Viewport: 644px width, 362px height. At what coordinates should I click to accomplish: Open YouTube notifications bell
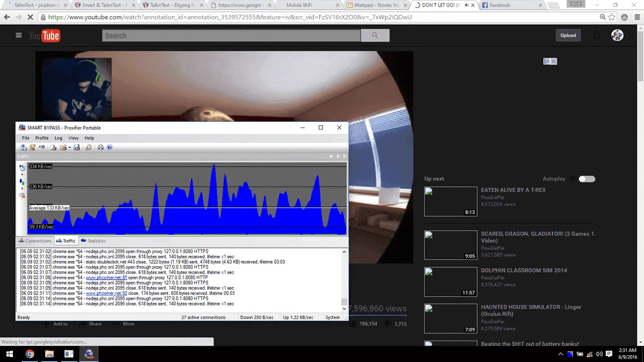[x=596, y=35]
